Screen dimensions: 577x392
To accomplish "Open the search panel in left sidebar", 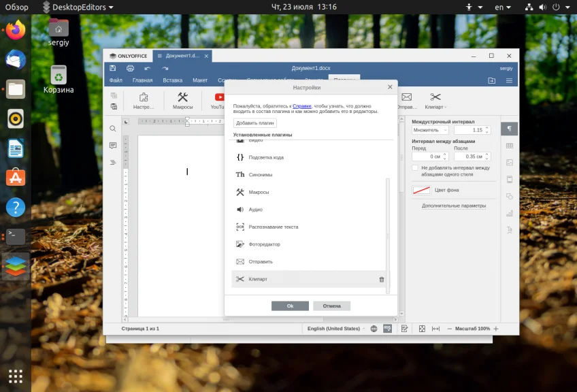I will click(x=113, y=129).
